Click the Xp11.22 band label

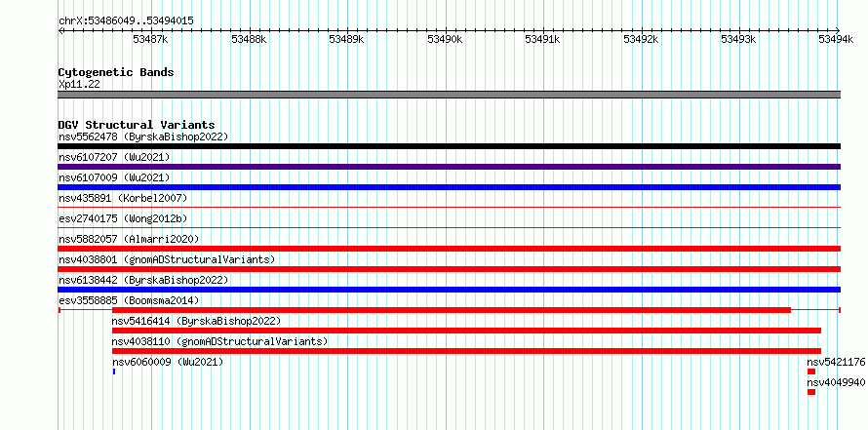tap(79, 85)
